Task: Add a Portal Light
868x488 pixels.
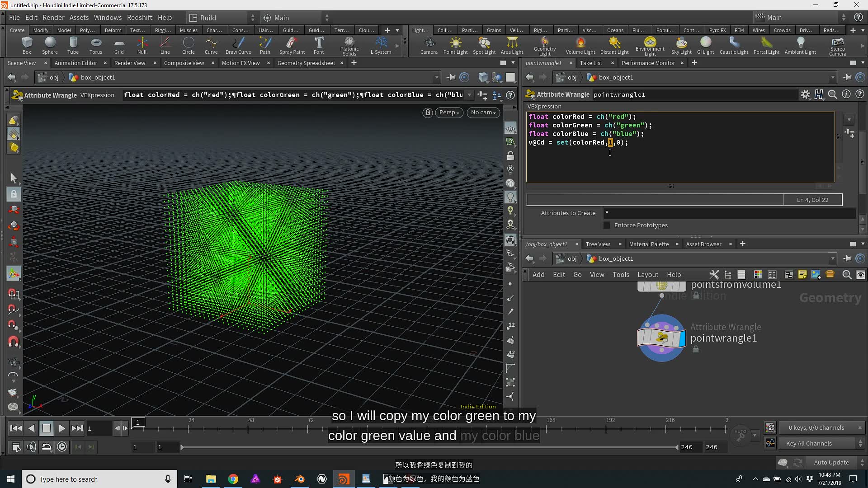Action: pyautogui.click(x=766, y=45)
